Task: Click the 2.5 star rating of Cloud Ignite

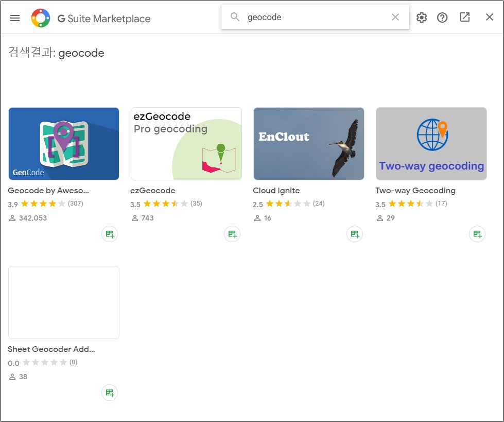Action: (x=288, y=204)
